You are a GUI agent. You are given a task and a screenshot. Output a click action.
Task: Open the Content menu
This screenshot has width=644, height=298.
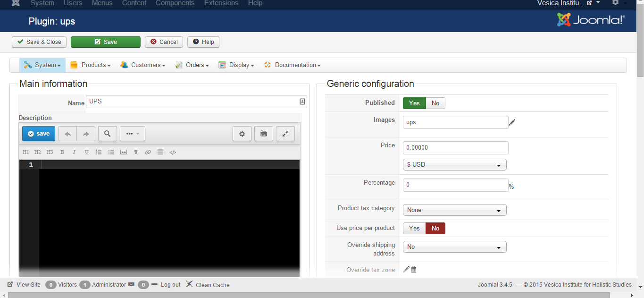[134, 3]
